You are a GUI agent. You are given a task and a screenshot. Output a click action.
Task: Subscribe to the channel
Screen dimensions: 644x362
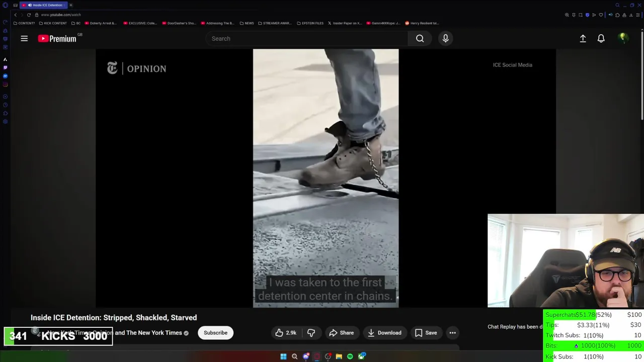click(x=215, y=333)
